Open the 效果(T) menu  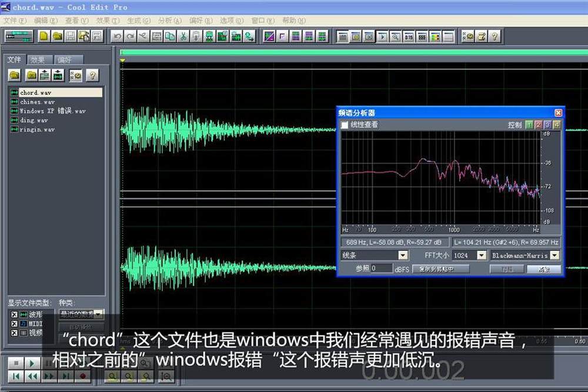pyautogui.click(x=108, y=20)
